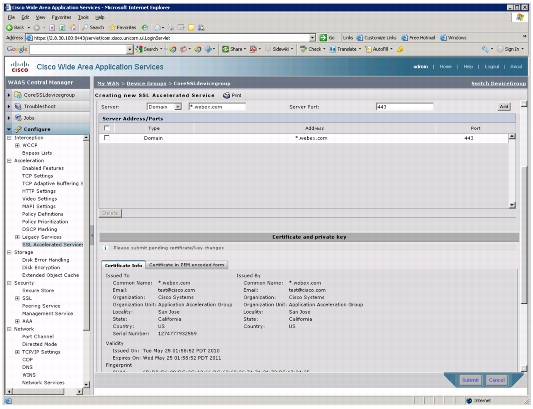This screenshot has height=409, width=533.
Task: Click the Jobs sidebar icon
Action: 18,118
